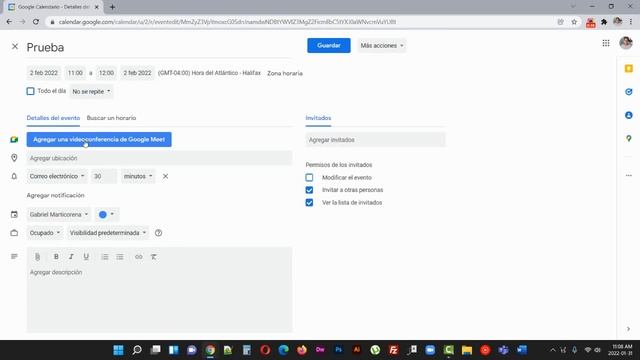Viewport: 640px width, 360px height.
Task: Uncheck Ver la lista de invitados
Action: (309, 202)
